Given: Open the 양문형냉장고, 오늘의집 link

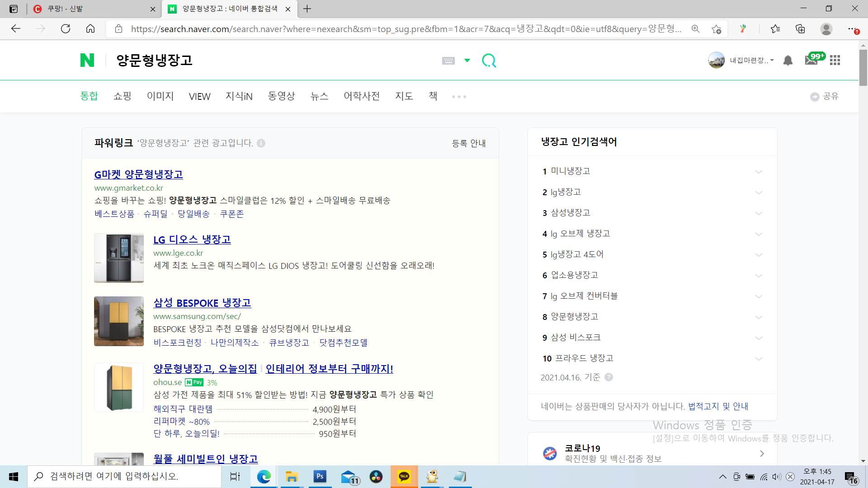Looking at the screenshot, I should tap(205, 369).
